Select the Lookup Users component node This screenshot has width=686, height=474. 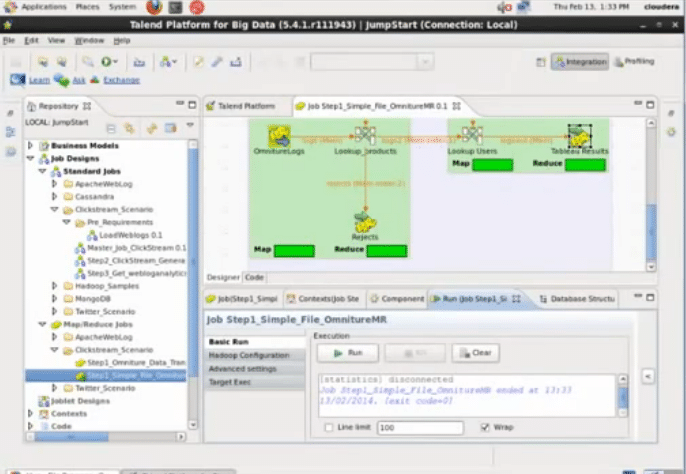click(x=472, y=135)
